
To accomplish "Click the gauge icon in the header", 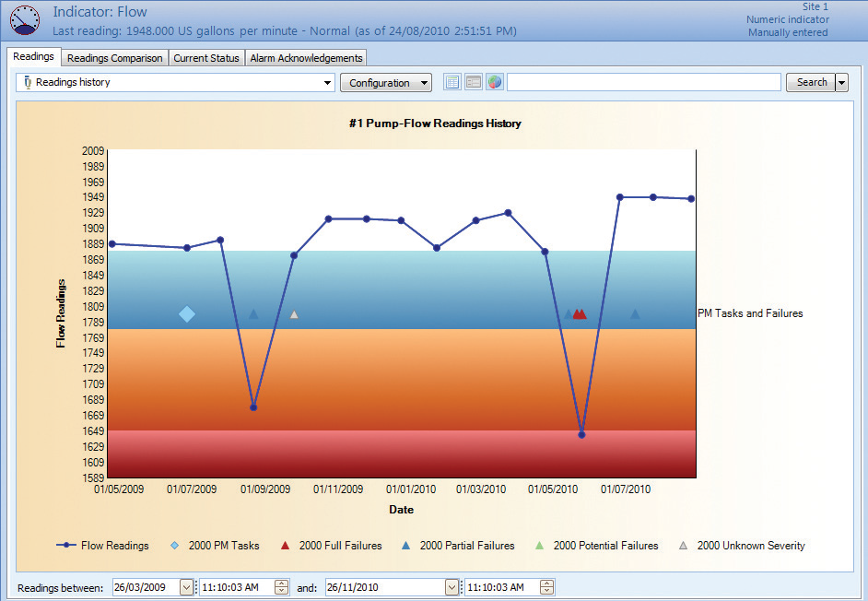I will click(25, 19).
